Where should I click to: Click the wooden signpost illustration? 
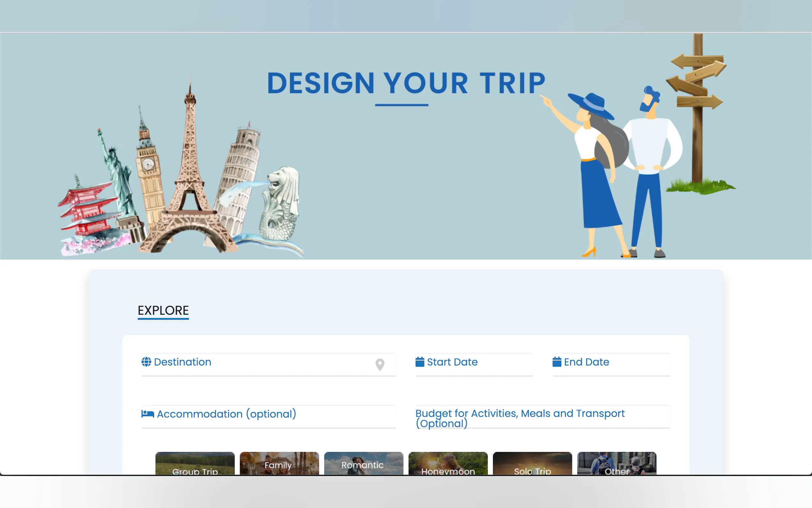[699, 113]
